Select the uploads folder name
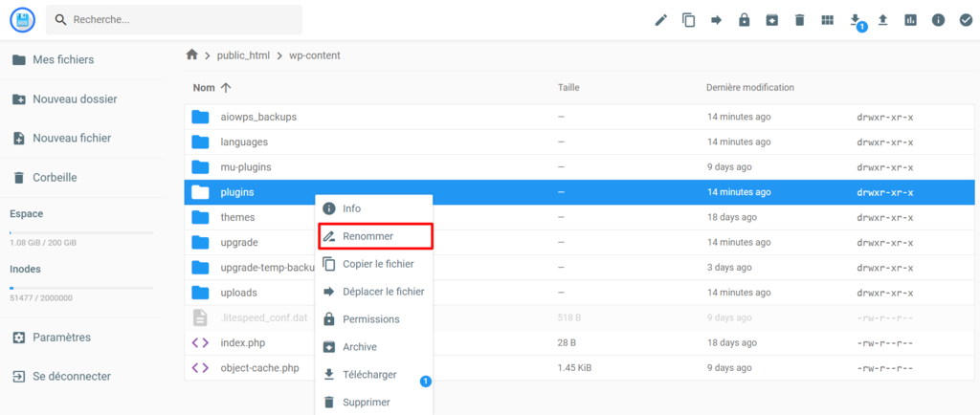Screen dimensions: 980x415 point(238,292)
